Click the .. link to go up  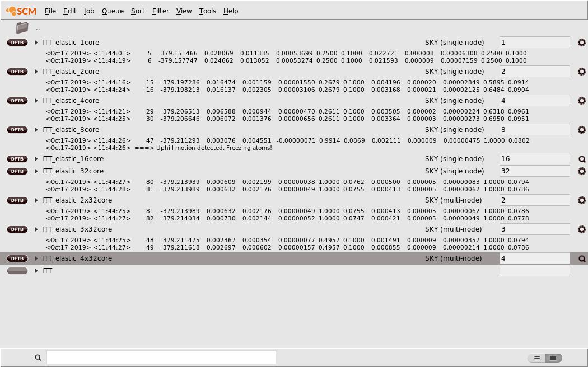click(38, 27)
